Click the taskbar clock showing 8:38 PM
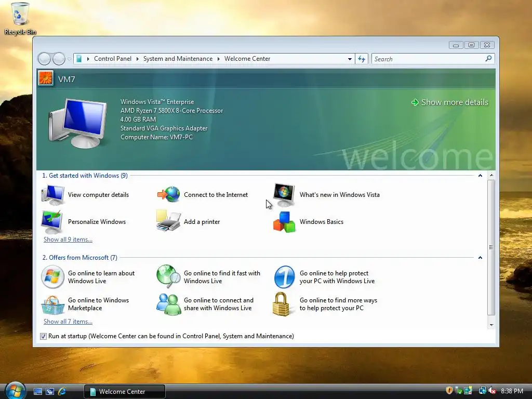 tap(512, 391)
